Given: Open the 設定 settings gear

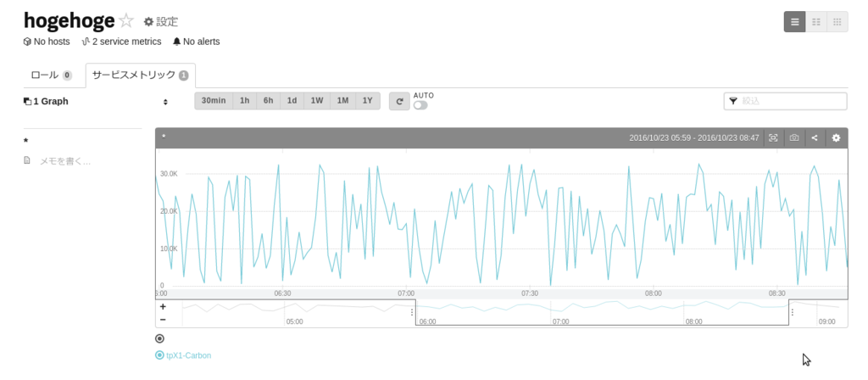Looking at the screenshot, I should click(161, 21).
